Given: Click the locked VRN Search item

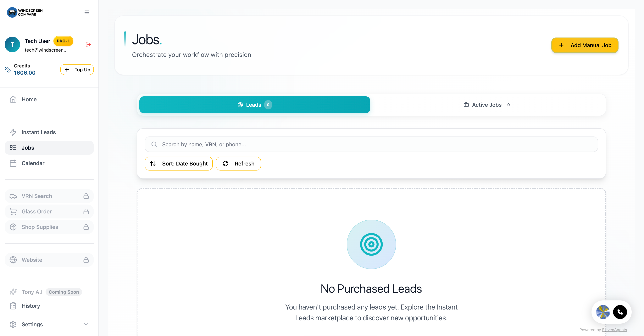Looking at the screenshot, I should pyautogui.click(x=49, y=196).
